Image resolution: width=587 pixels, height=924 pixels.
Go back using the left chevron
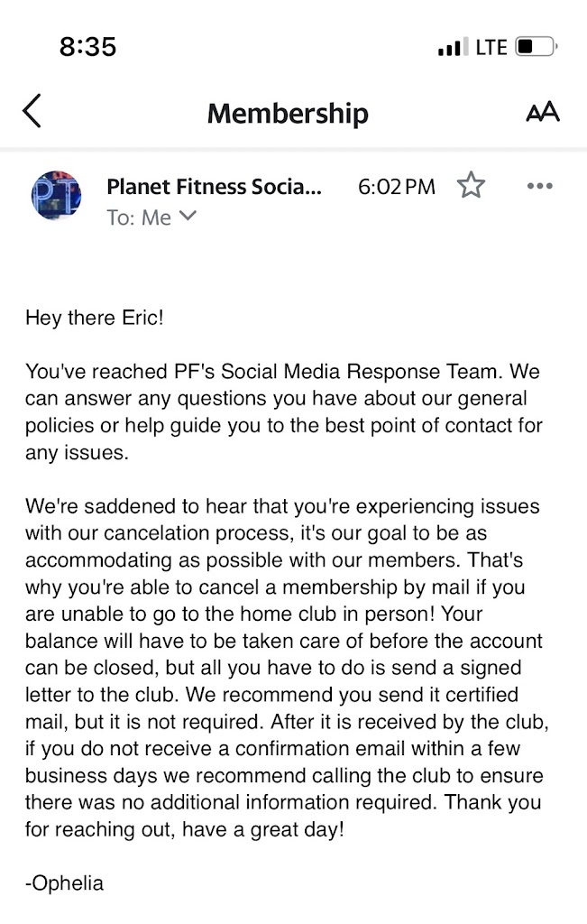click(x=32, y=112)
